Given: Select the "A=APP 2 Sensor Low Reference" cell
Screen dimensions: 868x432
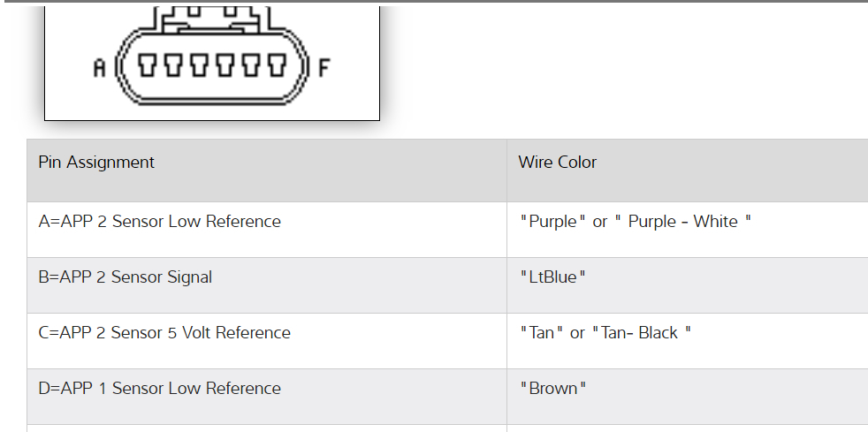Looking at the screenshot, I should (x=160, y=222).
